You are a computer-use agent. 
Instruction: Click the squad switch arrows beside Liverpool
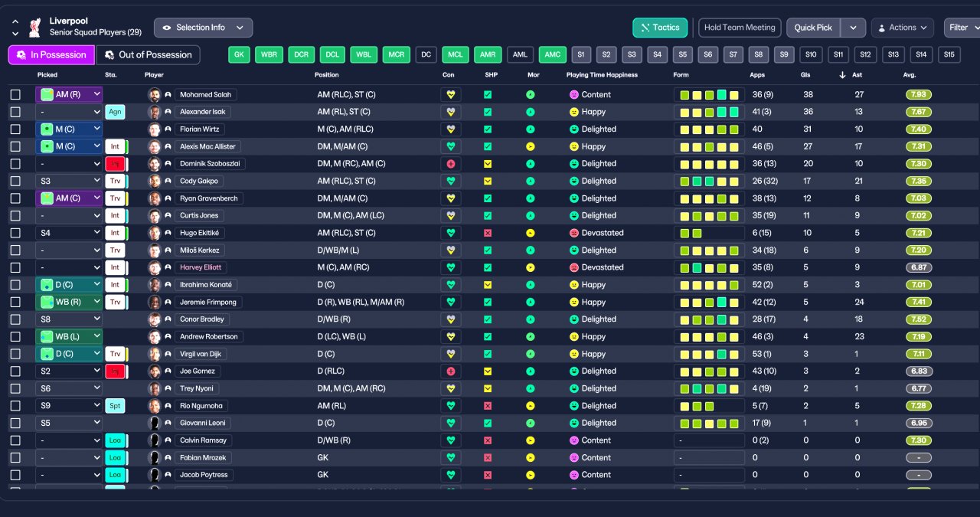15,28
